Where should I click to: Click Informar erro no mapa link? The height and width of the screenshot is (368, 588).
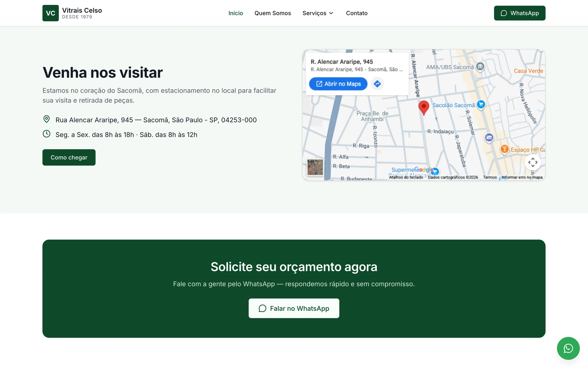[x=522, y=177]
